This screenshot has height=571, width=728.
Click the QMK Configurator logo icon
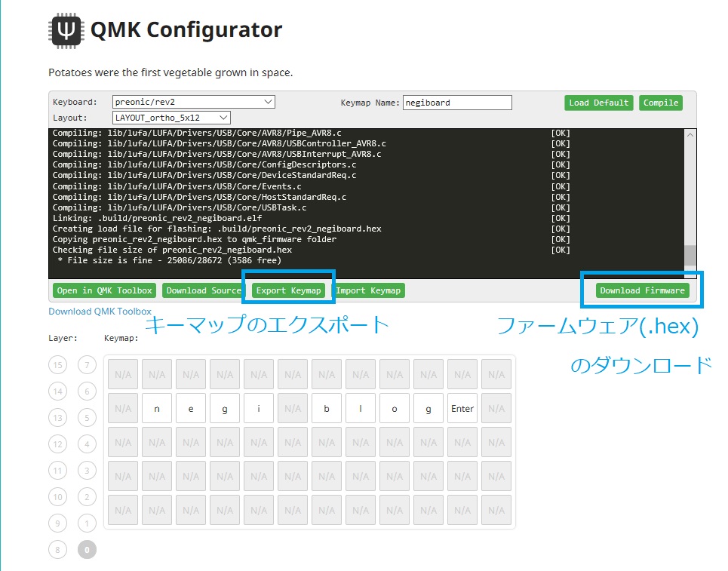tap(66, 31)
